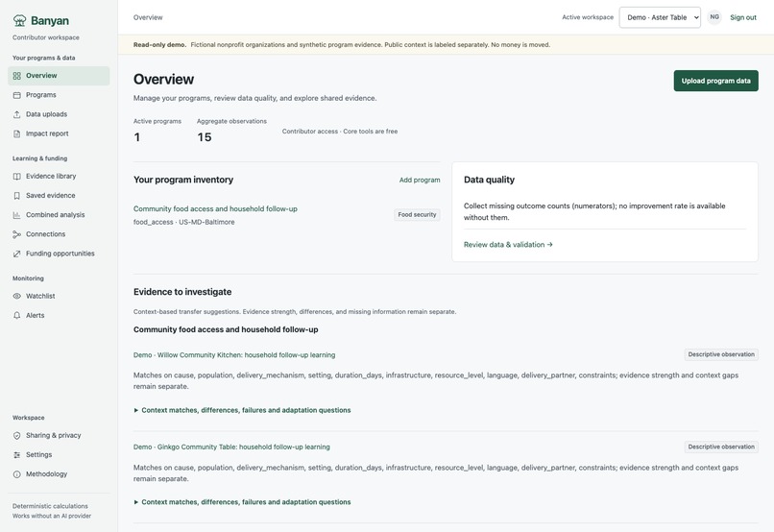Open workspace Settings
774x532 pixels.
tap(59, 455)
